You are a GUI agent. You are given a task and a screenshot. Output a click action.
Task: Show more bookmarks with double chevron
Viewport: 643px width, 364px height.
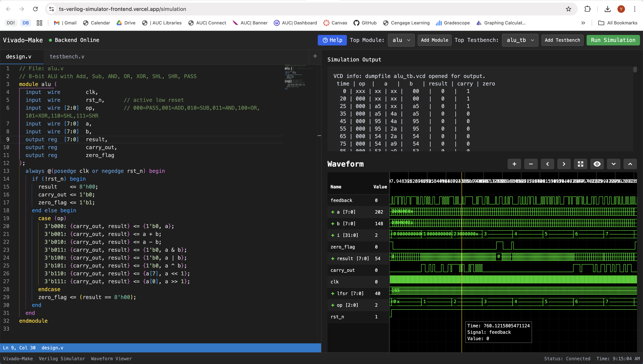pos(583,23)
